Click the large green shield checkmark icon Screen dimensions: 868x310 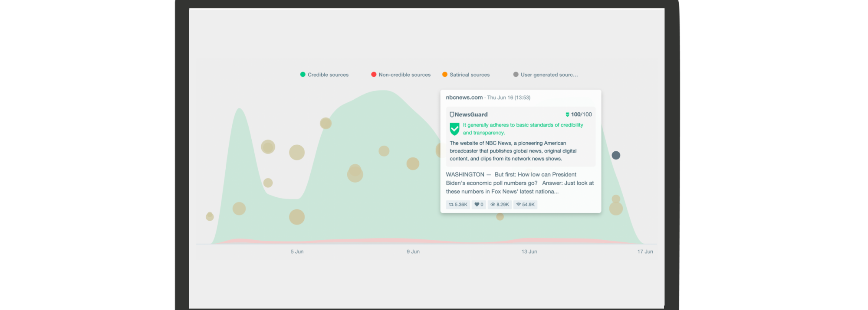coord(454,129)
